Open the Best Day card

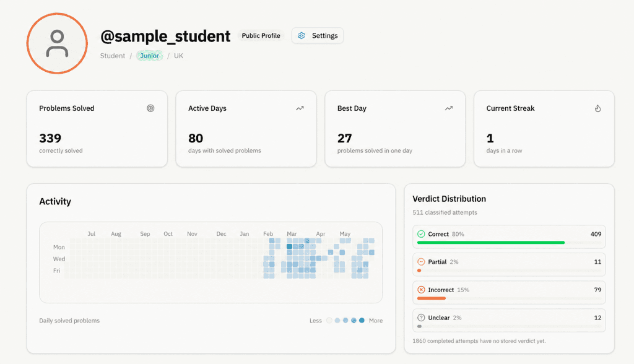coord(395,129)
